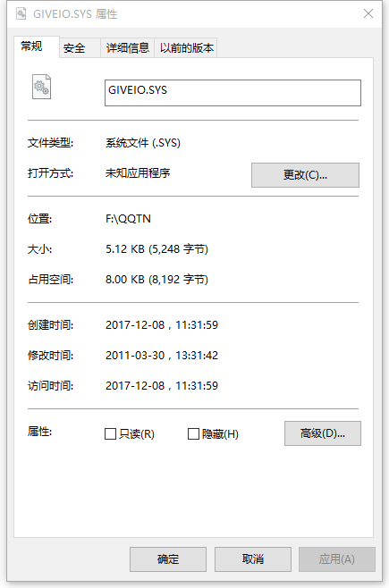The height and width of the screenshot is (588, 389).
Task: Enable the 只读(R) read-only checkbox
Action: [x=110, y=434]
